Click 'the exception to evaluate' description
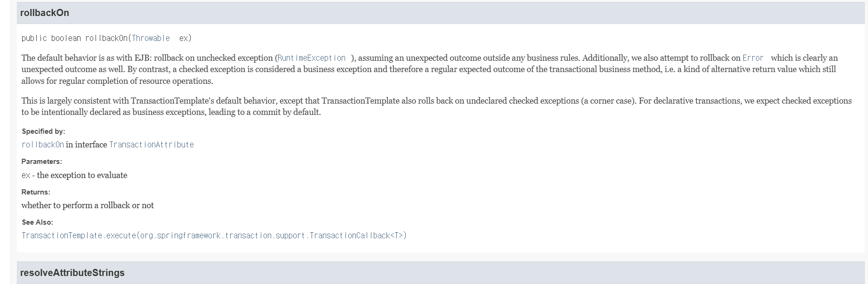Screen dimensions: 868x284 (x=82, y=175)
